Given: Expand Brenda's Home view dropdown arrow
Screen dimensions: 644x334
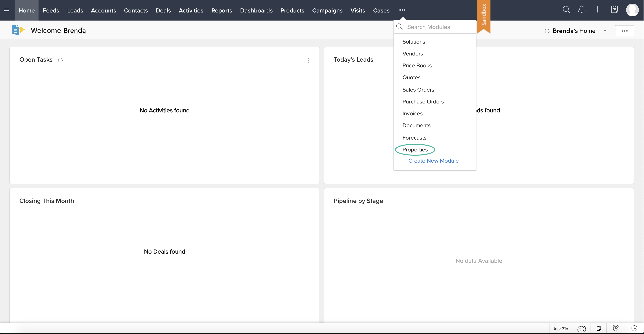Looking at the screenshot, I should (x=605, y=31).
